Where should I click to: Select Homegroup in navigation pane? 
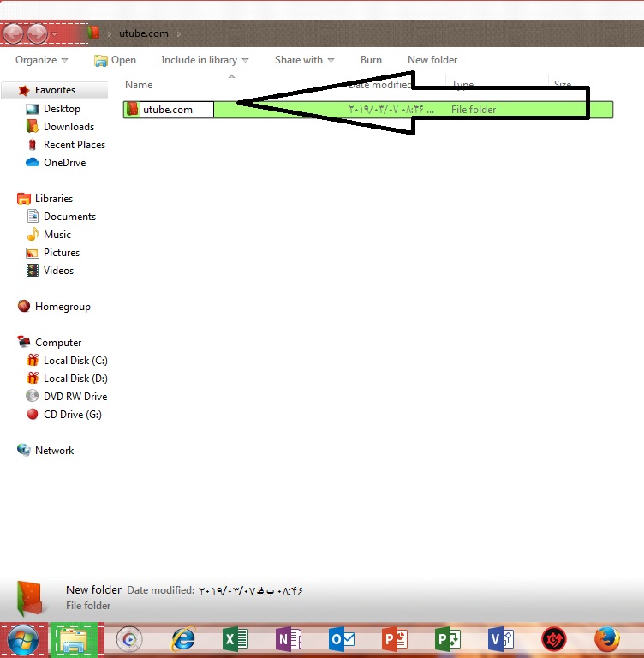click(63, 307)
